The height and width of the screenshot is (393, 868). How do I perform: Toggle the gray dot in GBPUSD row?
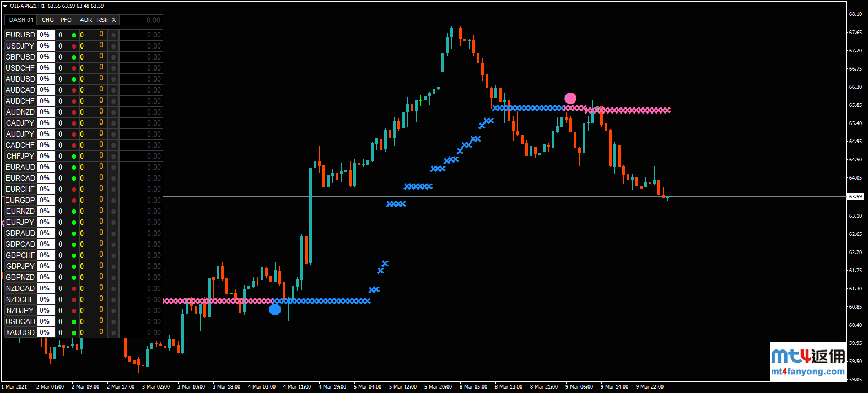point(114,57)
